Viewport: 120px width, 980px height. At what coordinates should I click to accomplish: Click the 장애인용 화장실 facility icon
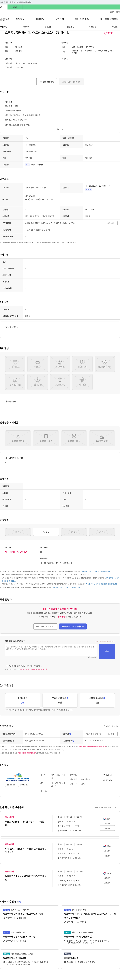74,436
